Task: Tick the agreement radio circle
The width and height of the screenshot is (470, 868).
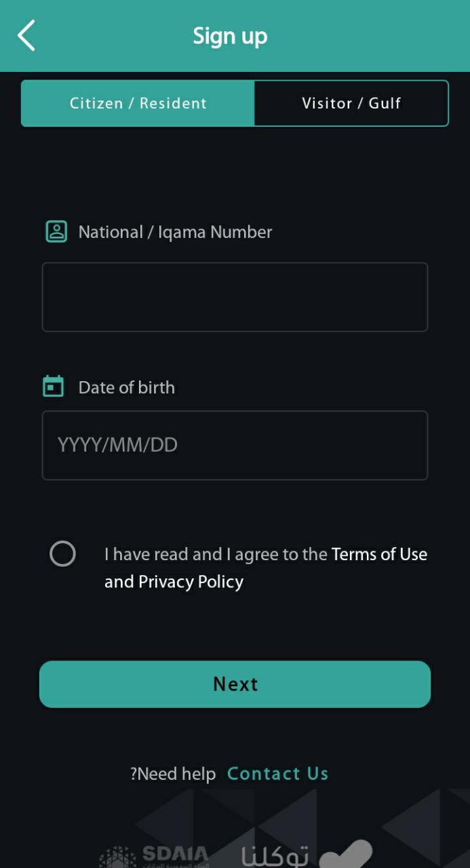Action: point(62,554)
